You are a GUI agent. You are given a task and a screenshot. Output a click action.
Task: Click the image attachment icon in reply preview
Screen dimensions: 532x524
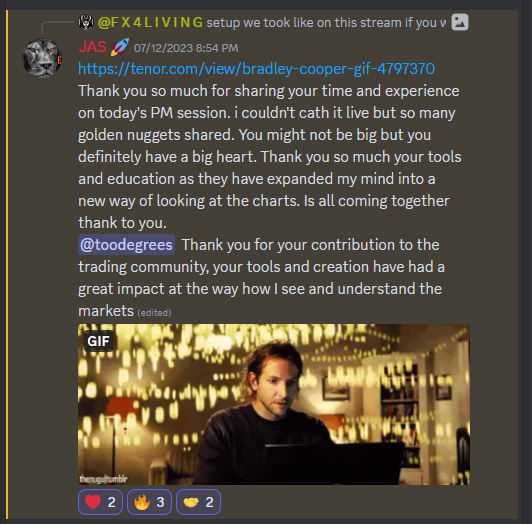click(x=460, y=22)
